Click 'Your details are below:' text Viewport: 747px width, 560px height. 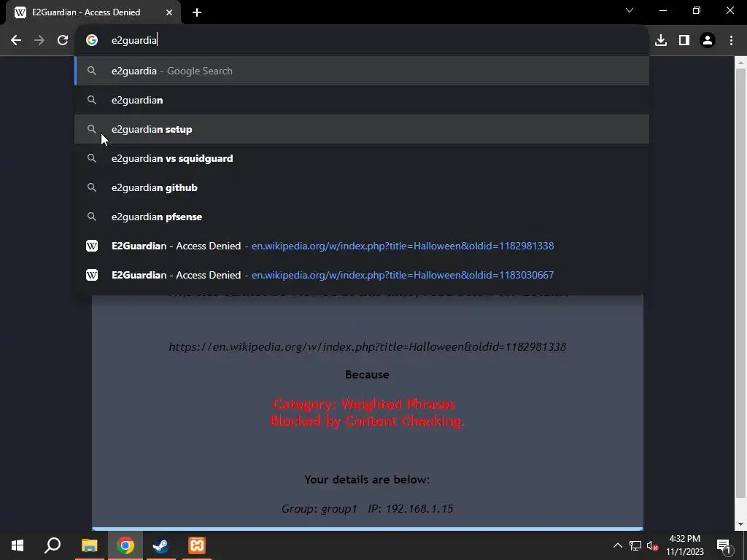[367, 480]
